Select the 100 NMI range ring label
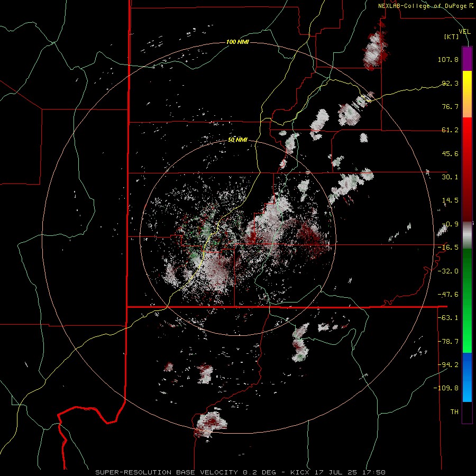The width and height of the screenshot is (476, 476). click(x=237, y=42)
